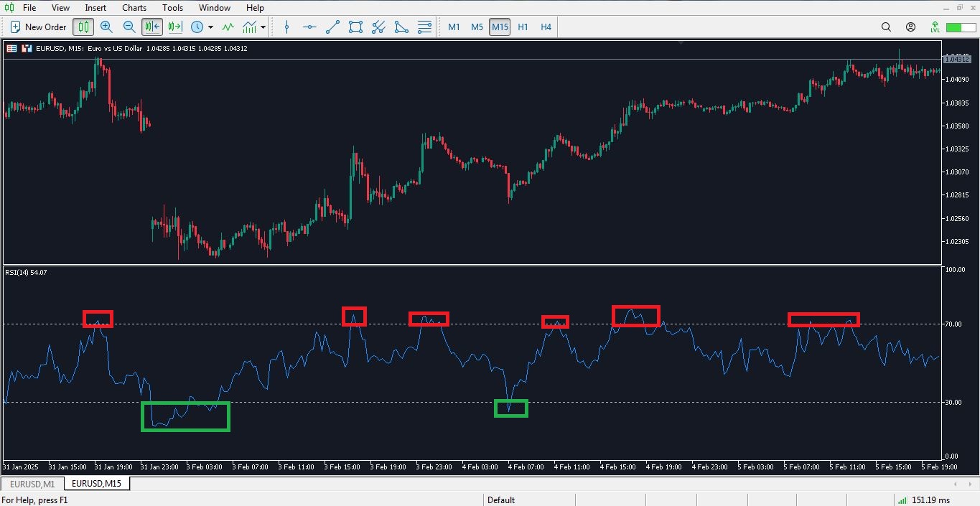Open the user account profile icon
Screen dimensions: 980x506
click(x=910, y=27)
